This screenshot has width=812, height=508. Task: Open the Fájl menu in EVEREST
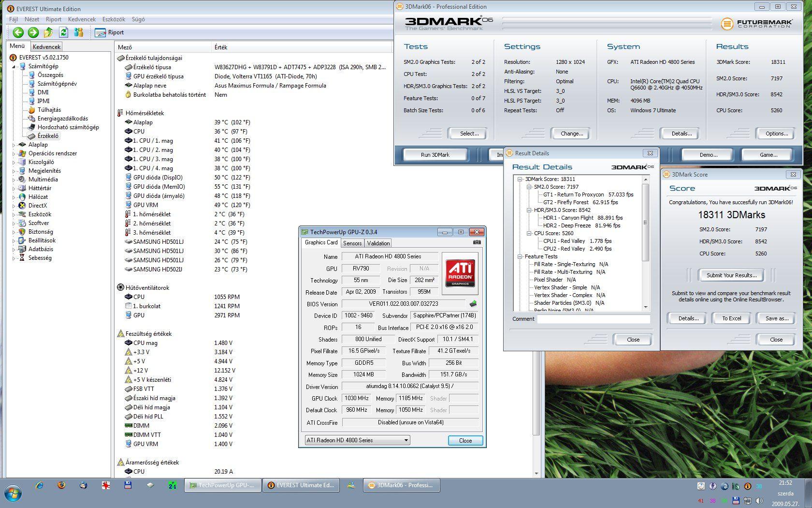pos(14,19)
